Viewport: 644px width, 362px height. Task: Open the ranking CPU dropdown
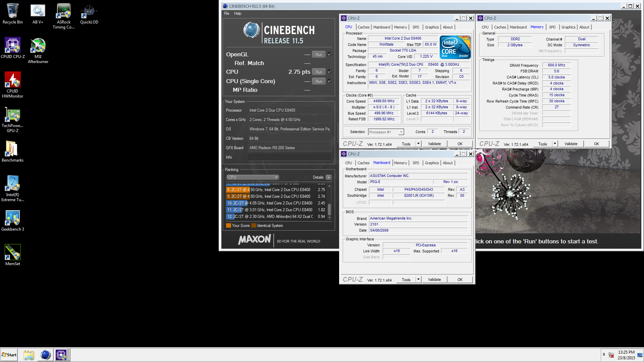tap(253, 177)
